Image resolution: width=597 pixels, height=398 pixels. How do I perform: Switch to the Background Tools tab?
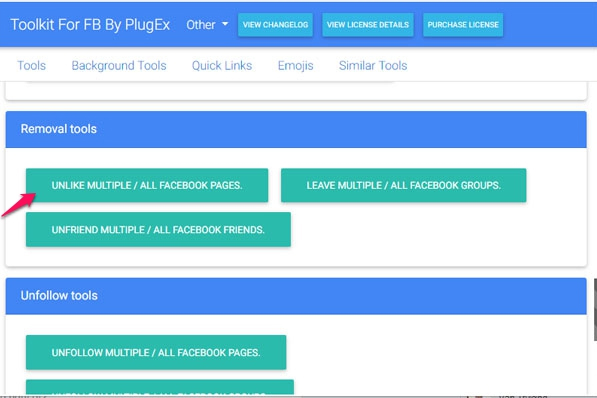pos(119,66)
